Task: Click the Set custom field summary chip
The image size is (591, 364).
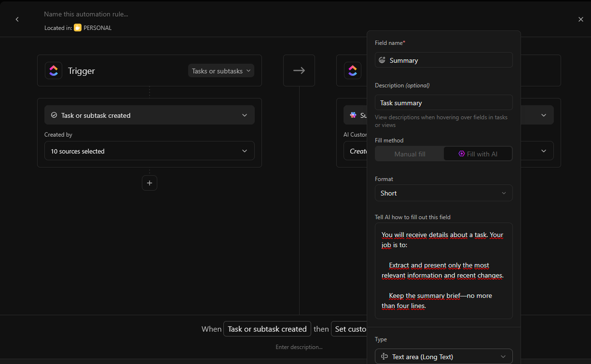Action: click(349, 329)
